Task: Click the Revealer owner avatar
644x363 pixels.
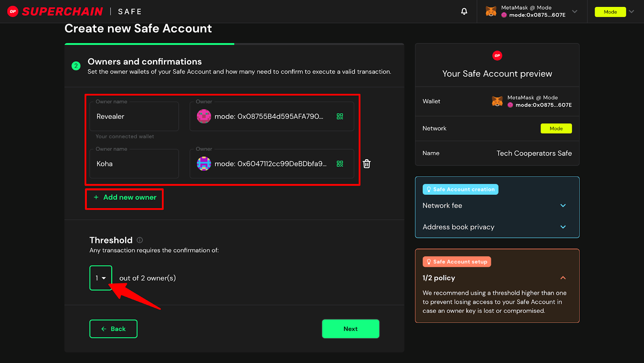Action: pos(204,116)
